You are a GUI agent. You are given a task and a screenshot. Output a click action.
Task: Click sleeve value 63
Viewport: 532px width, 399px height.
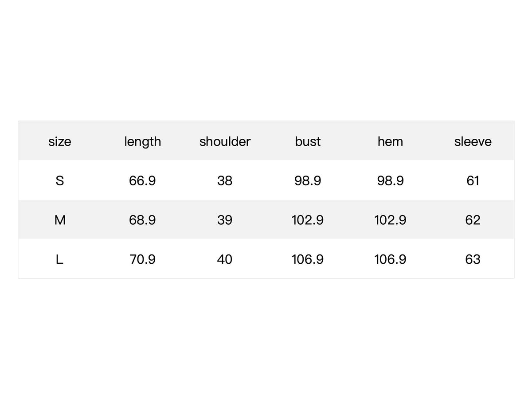coord(473,259)
